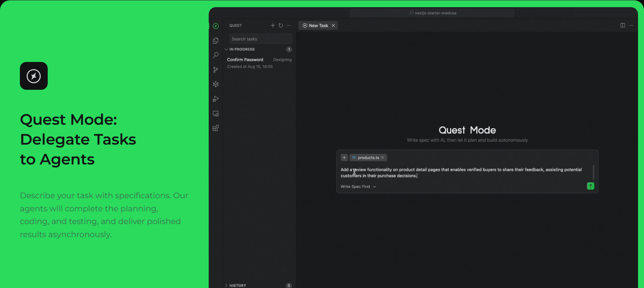This screenshot has width=644, height=288.
Task: Remove products.ts attachment chip
Action: (x=382, y=158)
